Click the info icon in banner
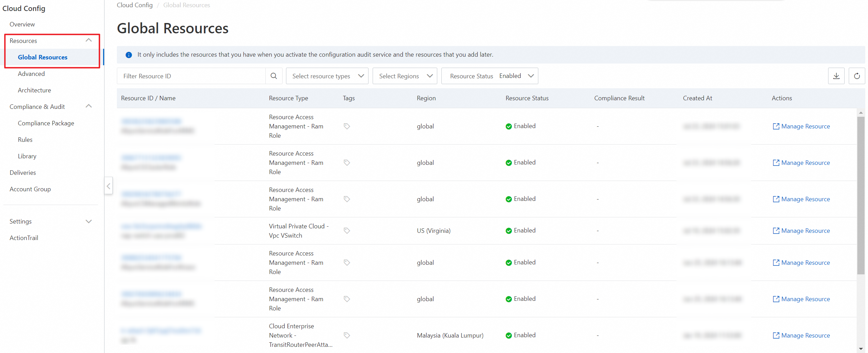The width and height of the screenshot is (868, 353). pos(129,55)
